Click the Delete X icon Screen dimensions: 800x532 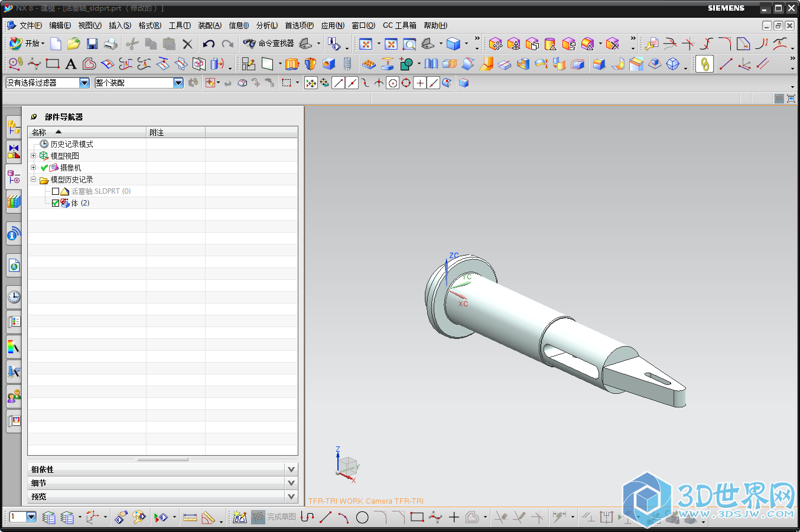click(187, 44)
